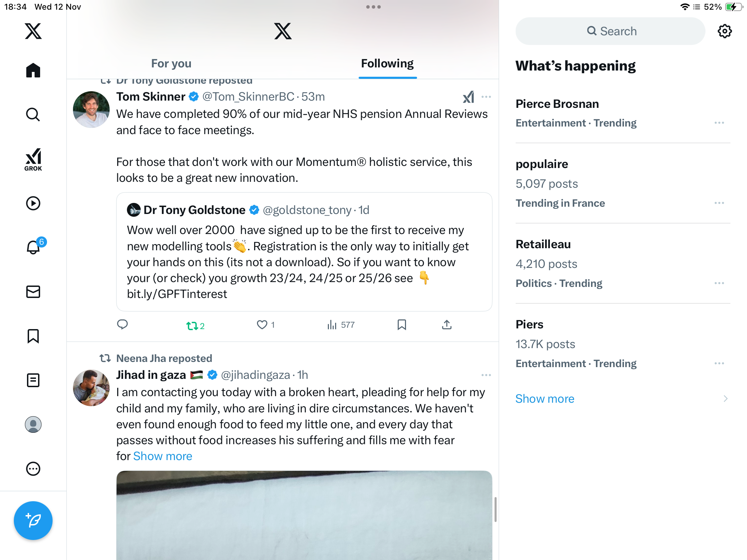Switch to the For you tab
This screenshot has height=560, width=747.
(x=171, y=63)
